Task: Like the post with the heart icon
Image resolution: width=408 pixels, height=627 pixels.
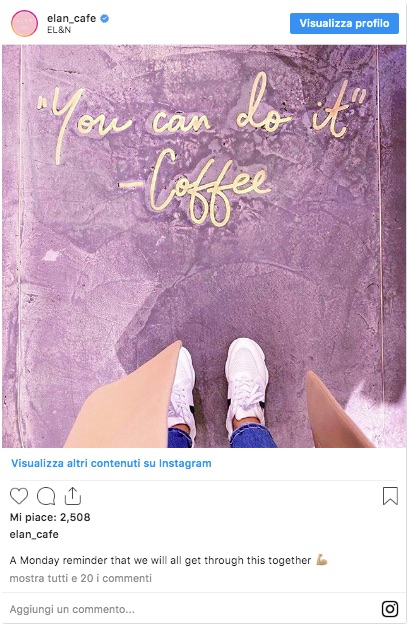Action: (19, 496)
